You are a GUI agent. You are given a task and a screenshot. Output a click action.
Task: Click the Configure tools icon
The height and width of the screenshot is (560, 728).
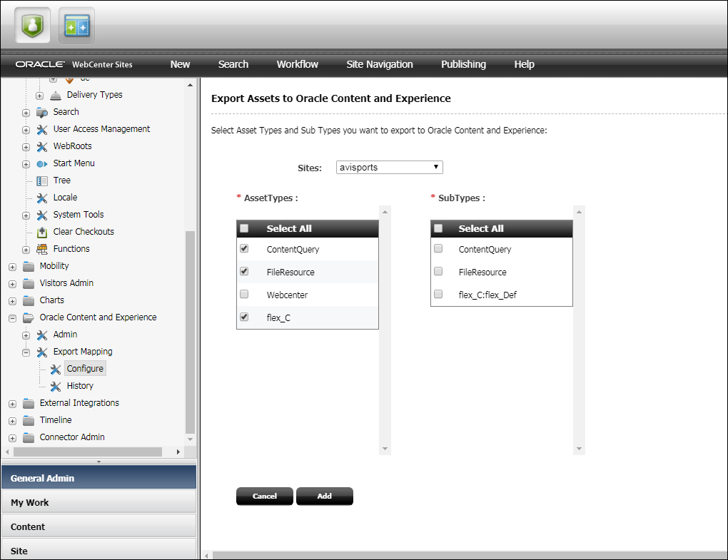(55, 370)
